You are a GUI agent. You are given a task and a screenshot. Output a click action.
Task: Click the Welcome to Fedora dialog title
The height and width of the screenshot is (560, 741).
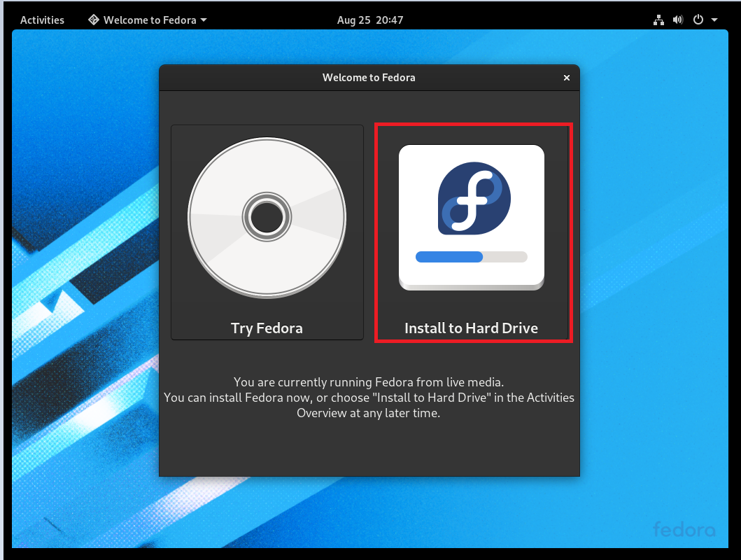pyautogui.click(x=369, y=78)
